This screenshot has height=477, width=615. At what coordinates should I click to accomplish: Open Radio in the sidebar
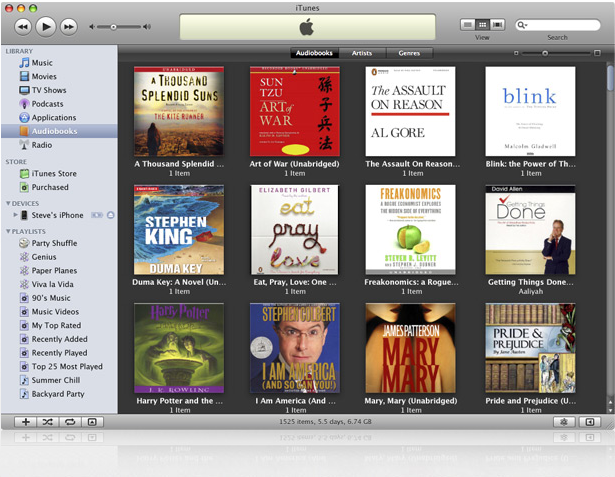click(59, 145)
